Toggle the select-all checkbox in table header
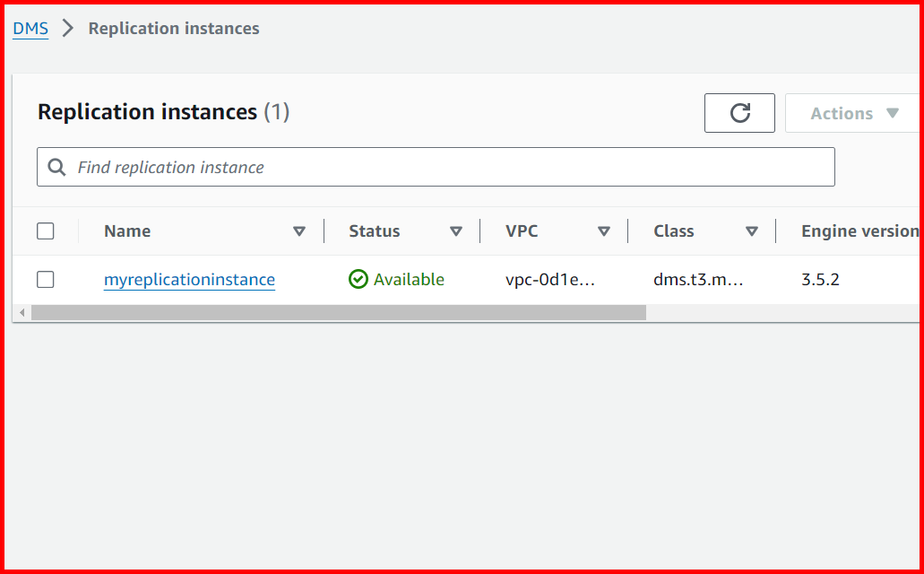Image resolution: width=924 pixels, height=574 pixels. (x=45, y=230)
